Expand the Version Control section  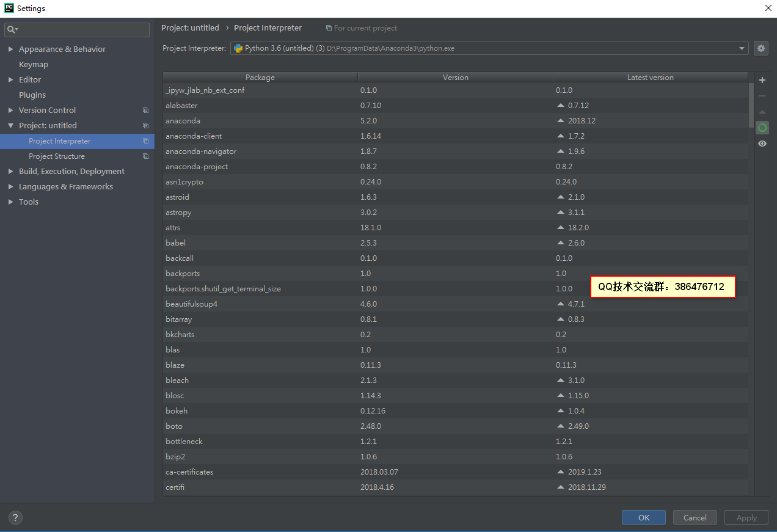[x=11, y=111]
